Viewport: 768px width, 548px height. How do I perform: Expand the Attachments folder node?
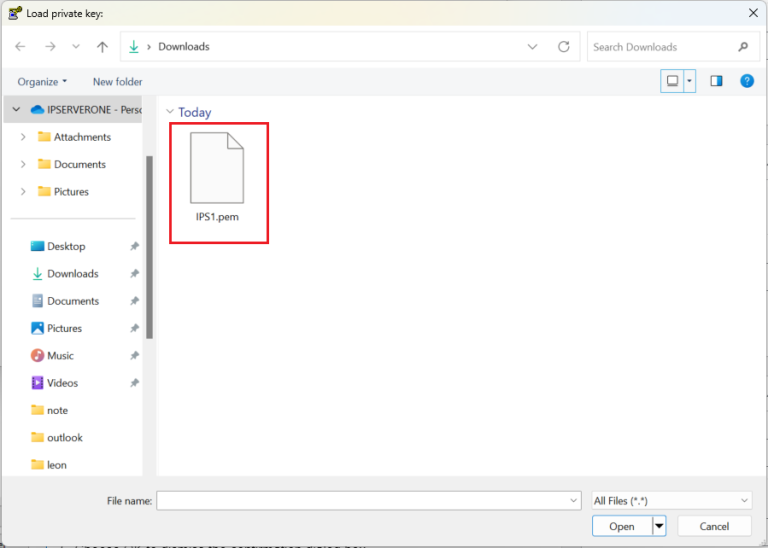[23, 137]
